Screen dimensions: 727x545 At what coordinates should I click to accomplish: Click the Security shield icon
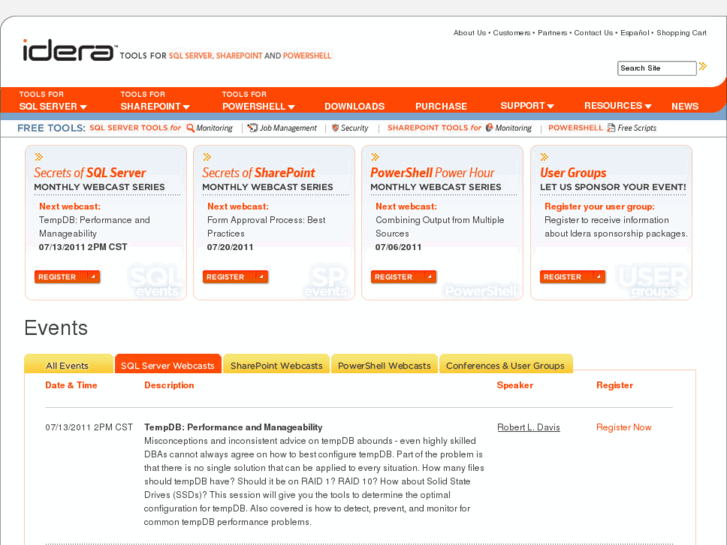pos(335,128)
